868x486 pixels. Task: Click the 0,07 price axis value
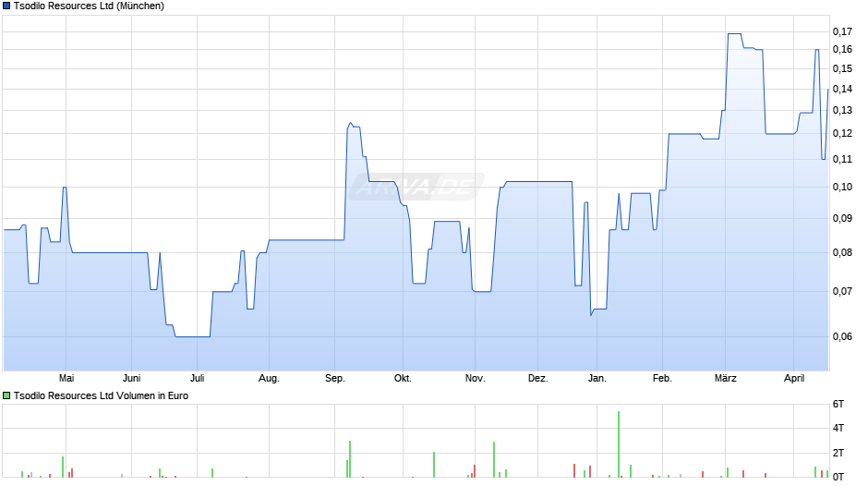click(842, 291)
